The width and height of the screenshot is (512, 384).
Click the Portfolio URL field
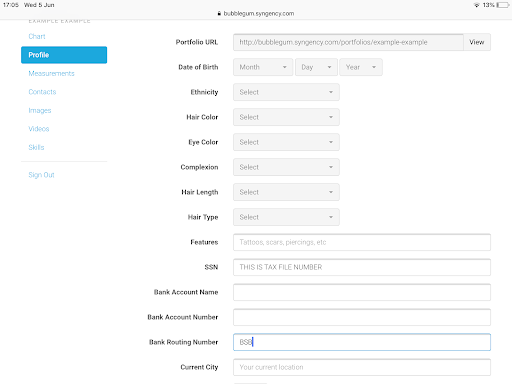pyautogui.click(x=348, y=42)
